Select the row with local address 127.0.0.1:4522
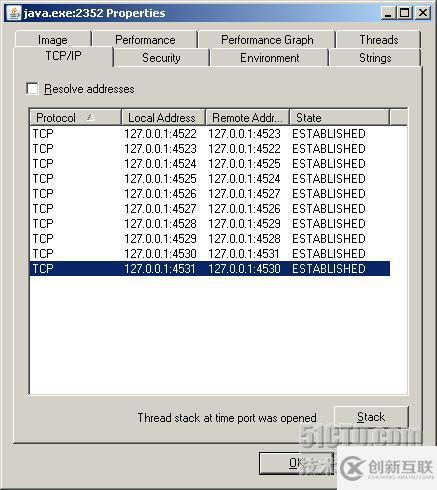The height and width of the screenshot is (490, 437). (x=210, y=134)
